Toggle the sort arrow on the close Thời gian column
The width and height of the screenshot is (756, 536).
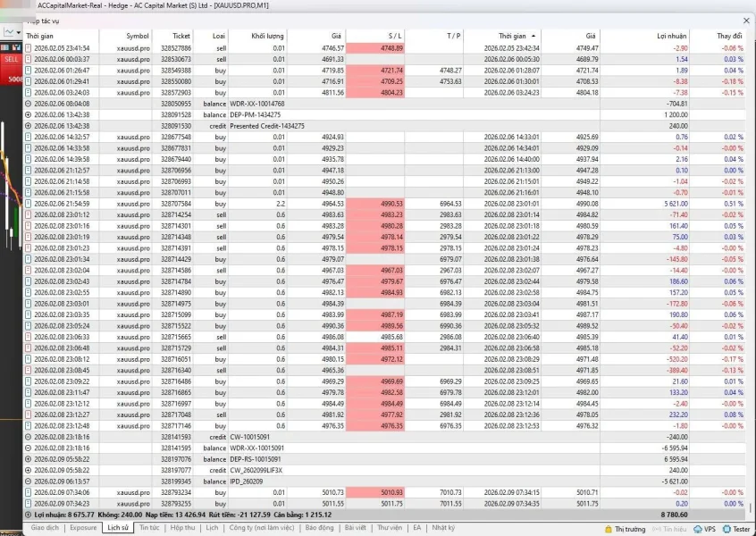point(533,36)
